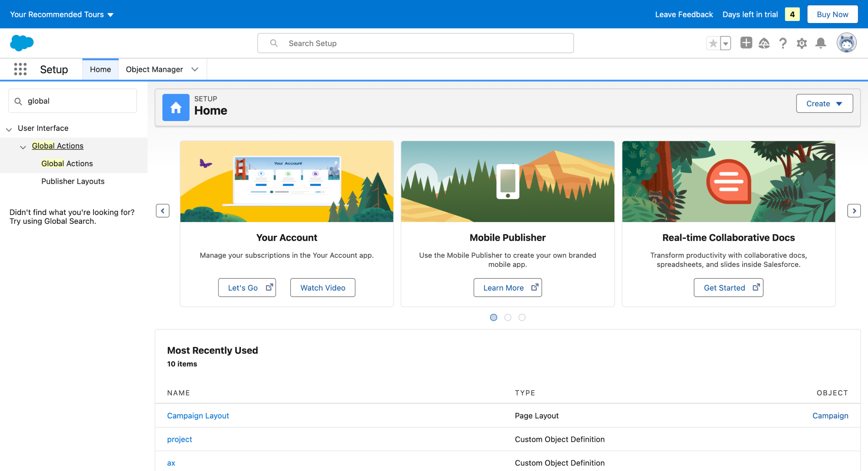Click Get Started on Collaborative Docs card
Viewport: 868px width, 471px height.
coord(729,288)
